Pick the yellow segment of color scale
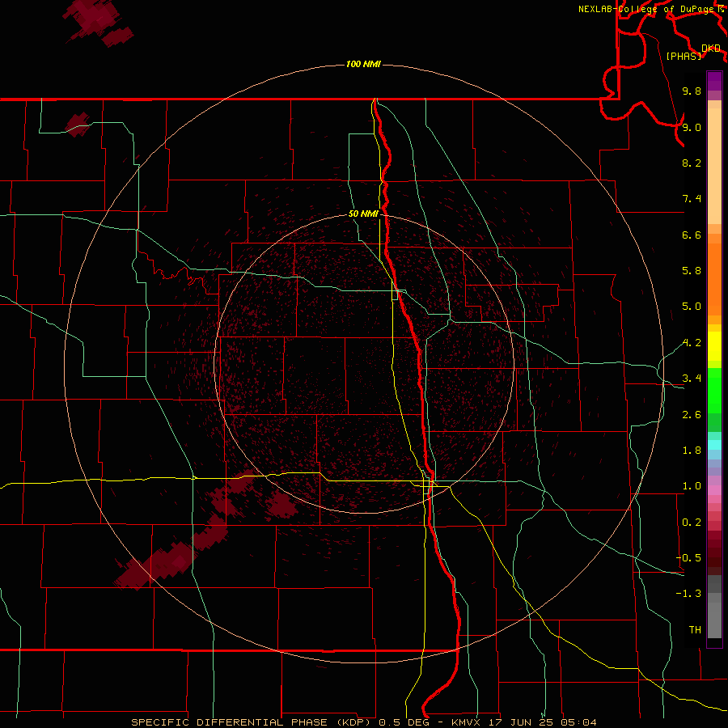 [714, 346]
